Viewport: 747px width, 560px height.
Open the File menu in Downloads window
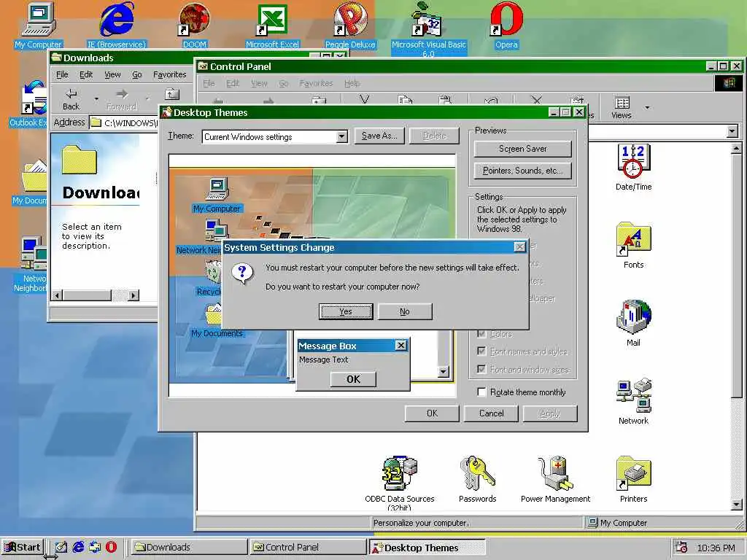point(62,75)
